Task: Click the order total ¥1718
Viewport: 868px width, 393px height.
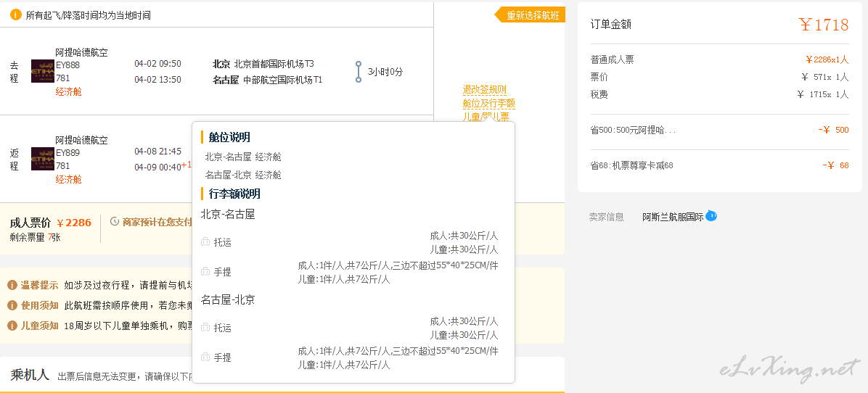Action: coord(824,25)
